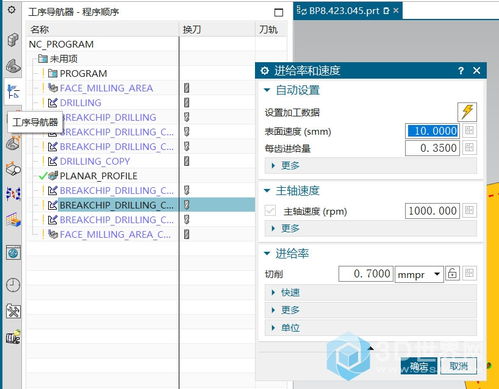Click tool change icon in FACE_MILLING_AREA row

point(187,88)
